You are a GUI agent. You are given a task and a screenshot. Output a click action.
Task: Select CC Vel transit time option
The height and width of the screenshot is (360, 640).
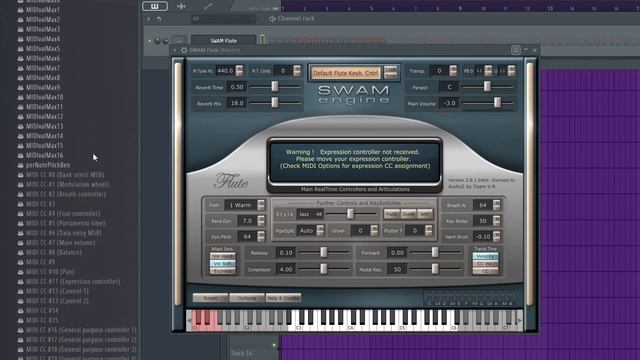click(x=485, y=264)
